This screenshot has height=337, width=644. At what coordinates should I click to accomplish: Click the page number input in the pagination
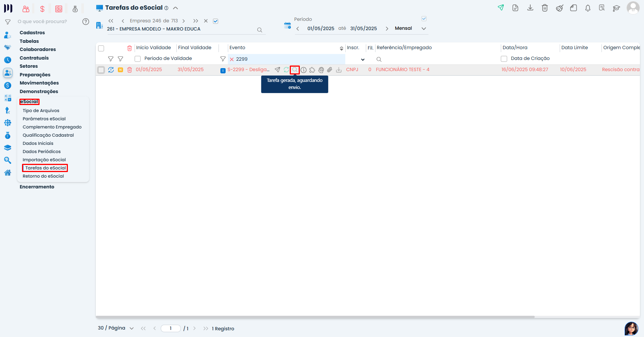pos(171,328)
